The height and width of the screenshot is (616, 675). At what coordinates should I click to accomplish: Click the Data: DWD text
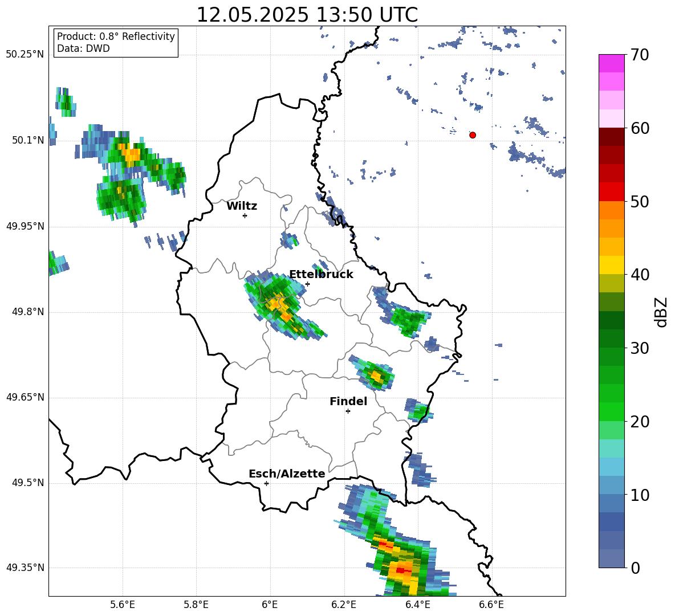tap(83, 48)
